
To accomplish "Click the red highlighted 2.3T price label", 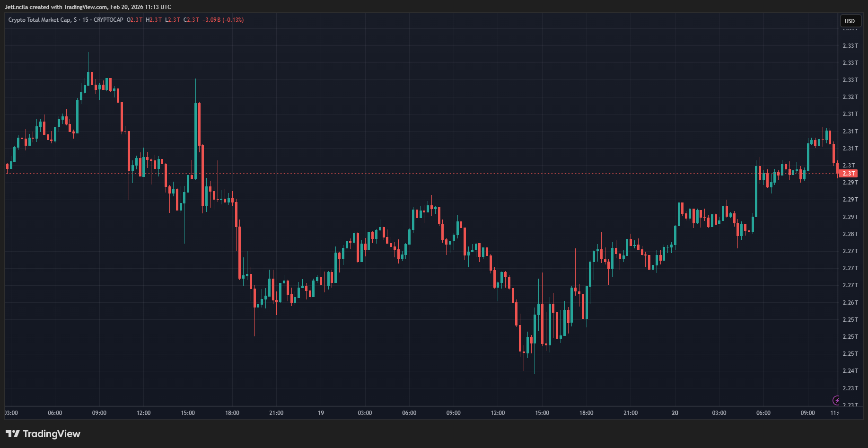I will [x=849, y=174].
